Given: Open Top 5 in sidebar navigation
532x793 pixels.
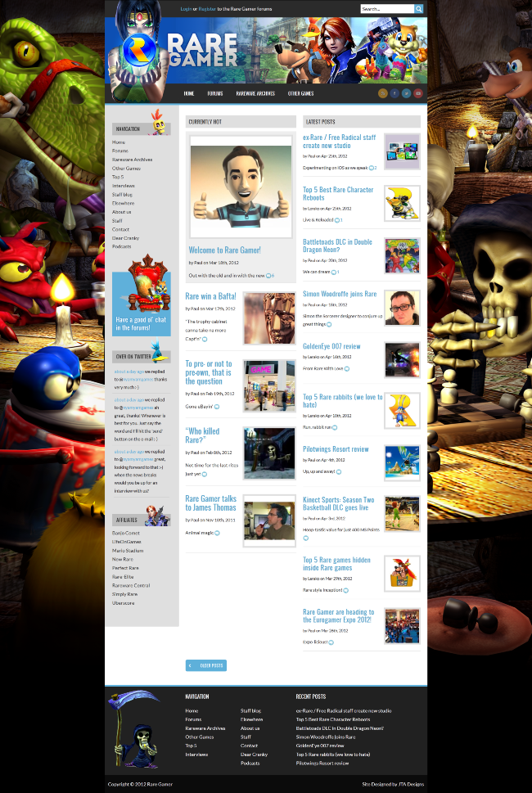Looking at the screenshot, I should (117, 177).
